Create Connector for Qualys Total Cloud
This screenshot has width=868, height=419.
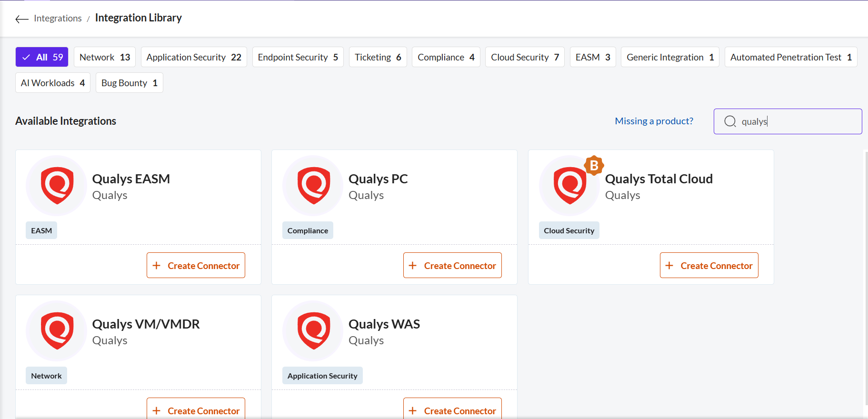point(709,265)
